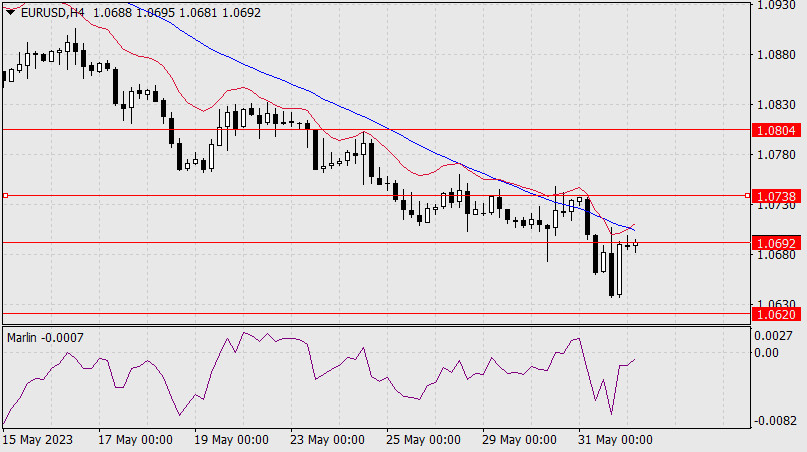Click the red 1.0804 price level label
Viewport: 807px width, 452px height.
click(777, 130)
